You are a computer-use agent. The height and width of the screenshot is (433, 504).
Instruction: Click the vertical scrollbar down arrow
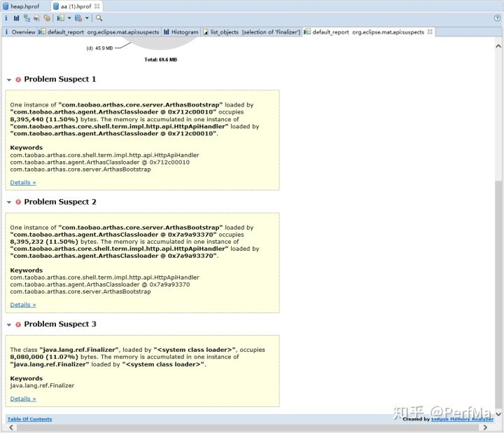pos(498,413)
